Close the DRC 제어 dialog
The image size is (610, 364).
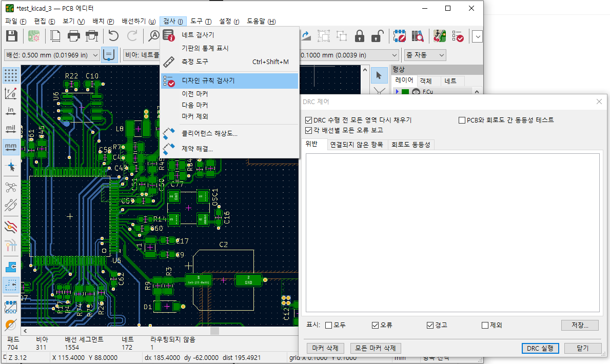coord(599,102)
